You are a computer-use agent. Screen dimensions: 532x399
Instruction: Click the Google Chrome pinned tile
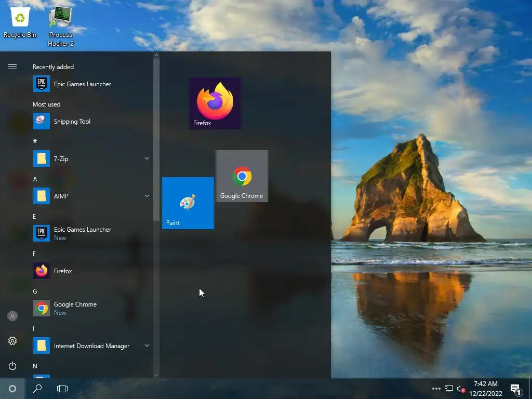coord(242,176)
